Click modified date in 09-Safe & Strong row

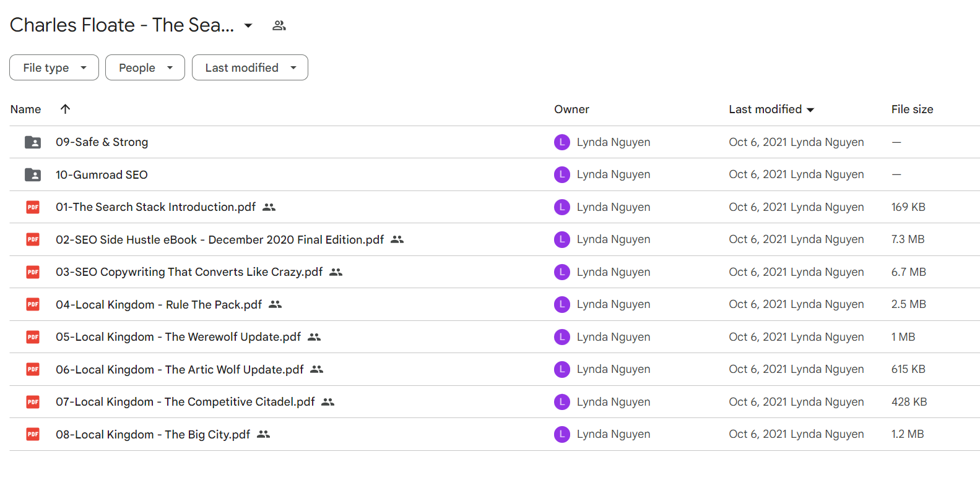click(x=796, y=142)
